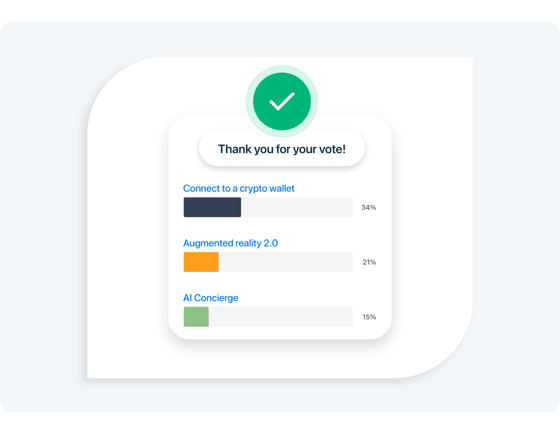Click the word 'Concierge' in third option
Image resolution: width=560 pixels, height=435 pixels.
216,298
